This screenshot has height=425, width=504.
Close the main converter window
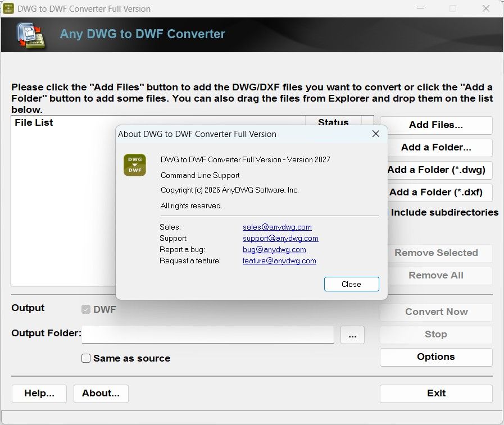pyautogui.click(x=486, y=8)
